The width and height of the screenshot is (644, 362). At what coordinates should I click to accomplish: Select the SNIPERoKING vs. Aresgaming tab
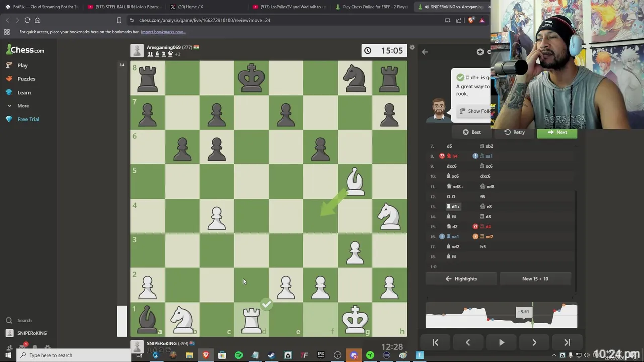pos(452,7)
